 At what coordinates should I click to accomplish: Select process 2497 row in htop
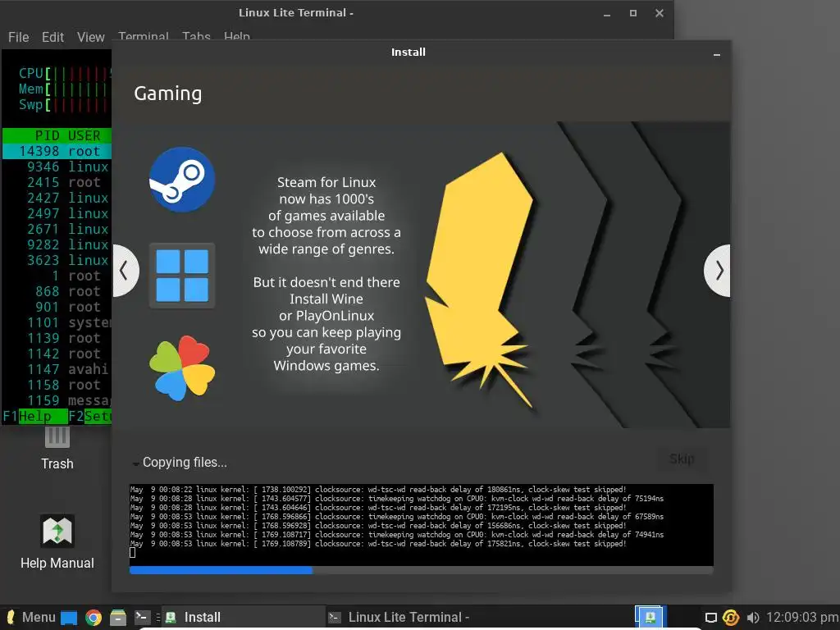click(x=57, y=213)
